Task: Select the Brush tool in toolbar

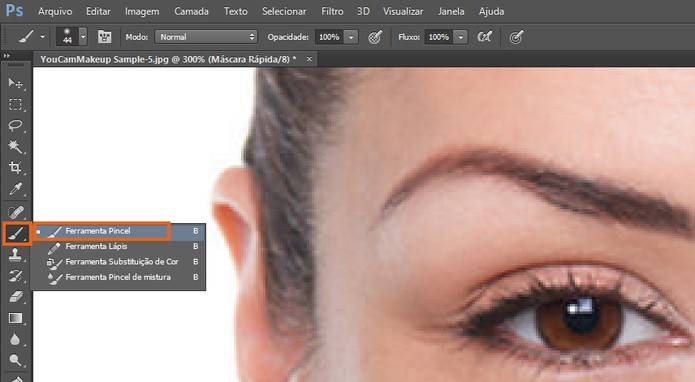Action: pyautogui.click(x=16, y=234)
